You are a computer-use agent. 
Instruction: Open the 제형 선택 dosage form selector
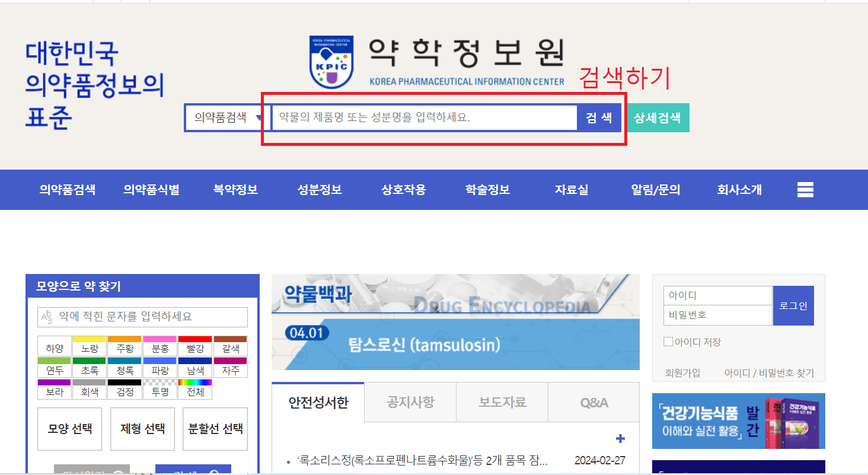[x=142, y=429]
